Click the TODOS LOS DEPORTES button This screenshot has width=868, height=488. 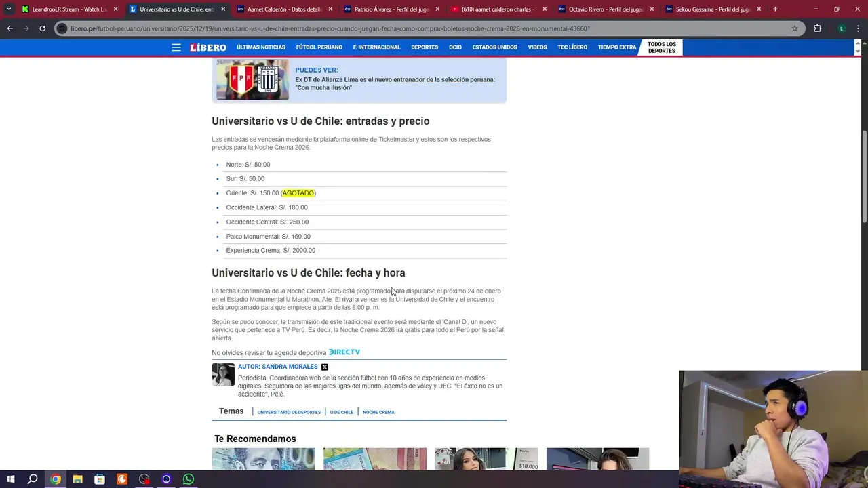pos(661,47)
